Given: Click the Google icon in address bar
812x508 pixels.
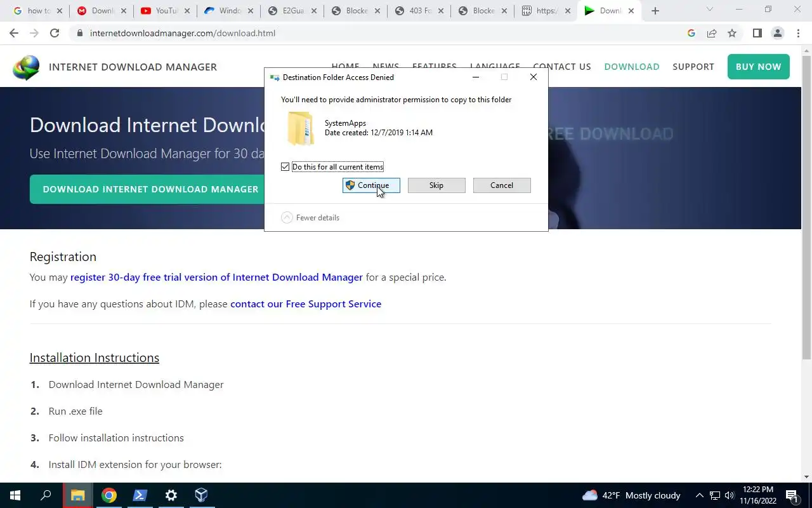Looking at the screenshot, I should [691, 33].
